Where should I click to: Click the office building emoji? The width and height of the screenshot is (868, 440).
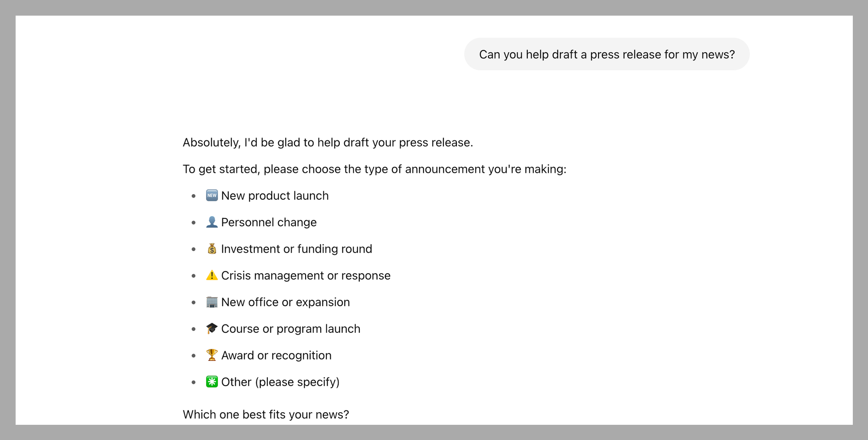(x=212, y=302)
